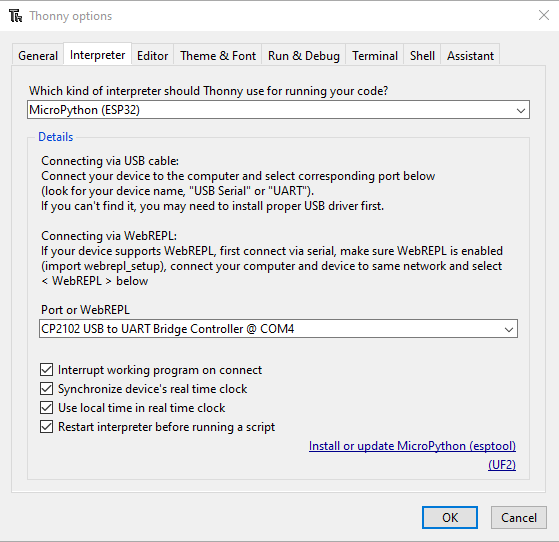Screen dimensions: 559x542
Task: Go to the Run & Debug tab
Action: pyautogui.click(x=303, y=55)
